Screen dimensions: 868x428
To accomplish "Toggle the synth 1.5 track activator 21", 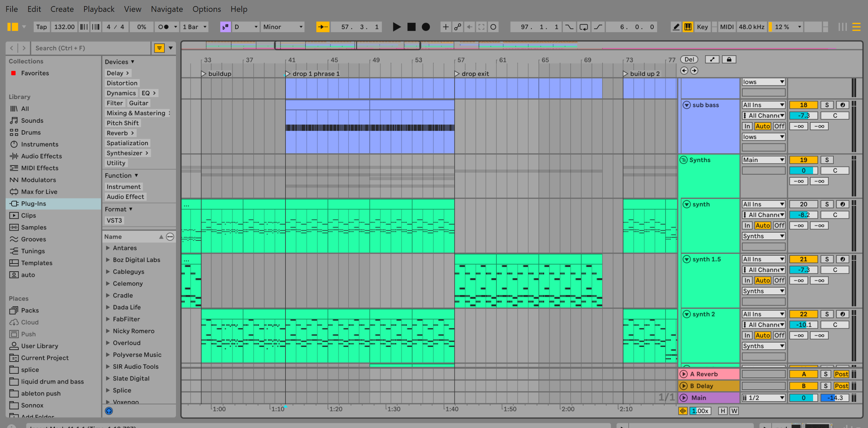I will click(803, 259).
